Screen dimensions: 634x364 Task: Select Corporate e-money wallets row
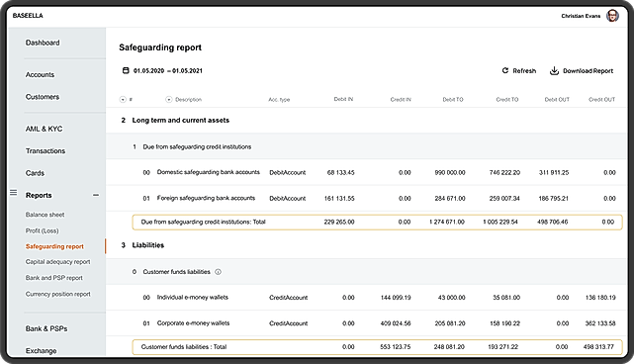[x=366, y=323]
